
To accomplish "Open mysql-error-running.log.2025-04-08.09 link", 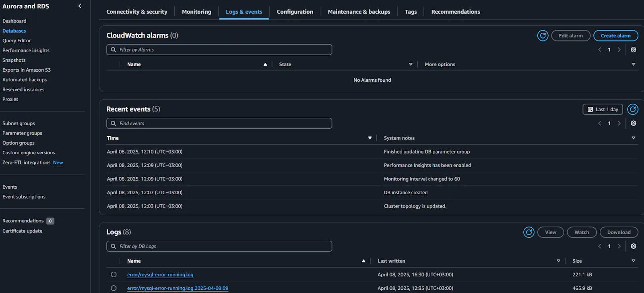I will pyautogui.click(x=178, y=288).
